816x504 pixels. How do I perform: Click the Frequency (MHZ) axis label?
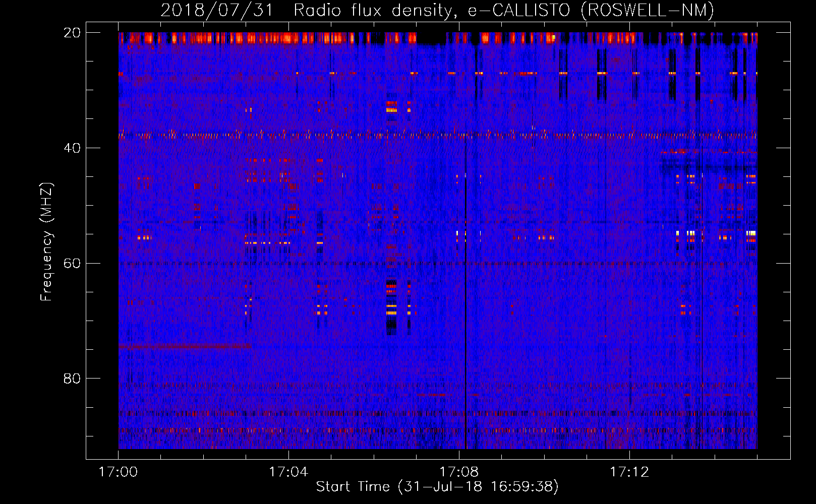coord(46,242)
